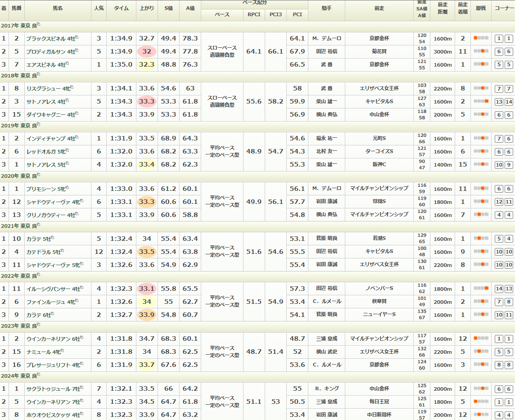Click the link icon next to ブラックスピネル 4牡
This screenshot has width=515, height=420.
[77, 37]
